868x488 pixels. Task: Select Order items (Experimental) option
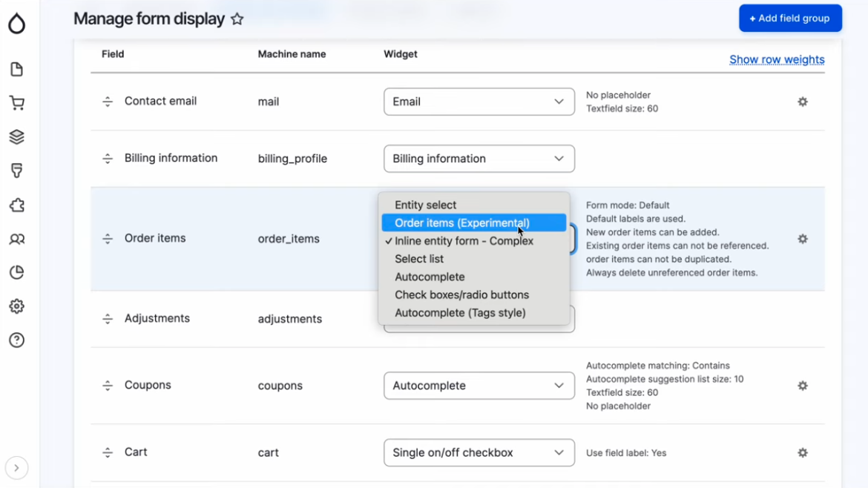pos(462,223)
